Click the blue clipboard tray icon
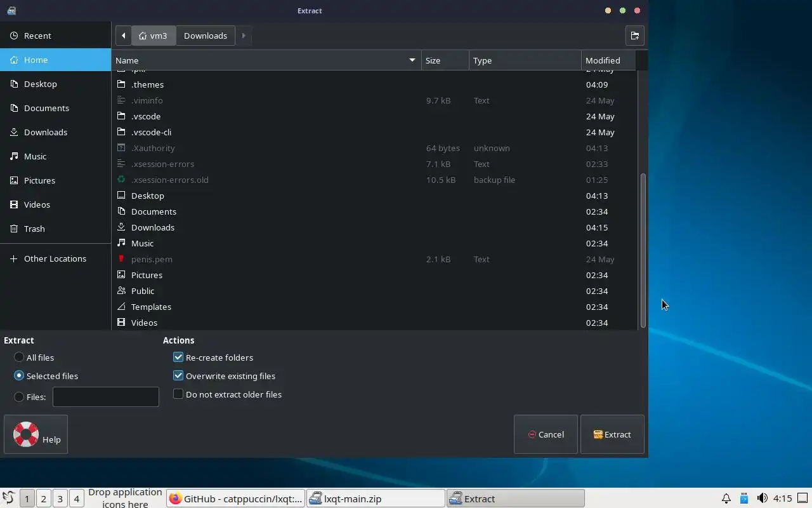 click(744, 498)
